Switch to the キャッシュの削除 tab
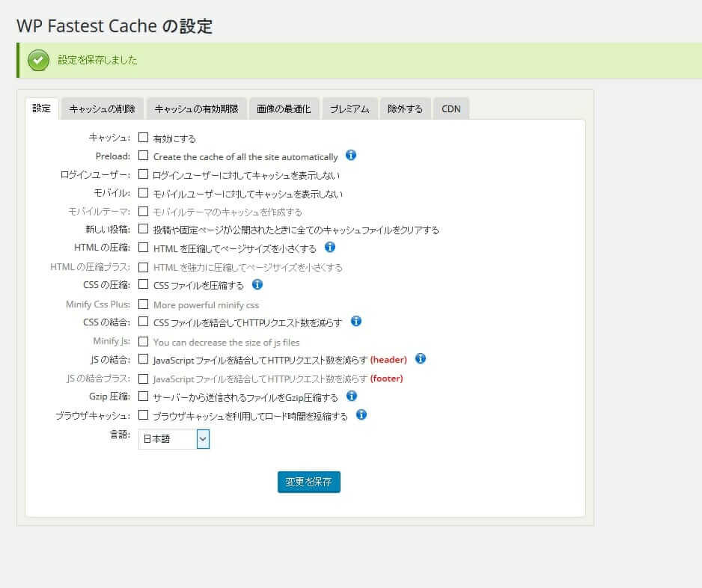Screen dimensions: 702x588 [103, 108]
